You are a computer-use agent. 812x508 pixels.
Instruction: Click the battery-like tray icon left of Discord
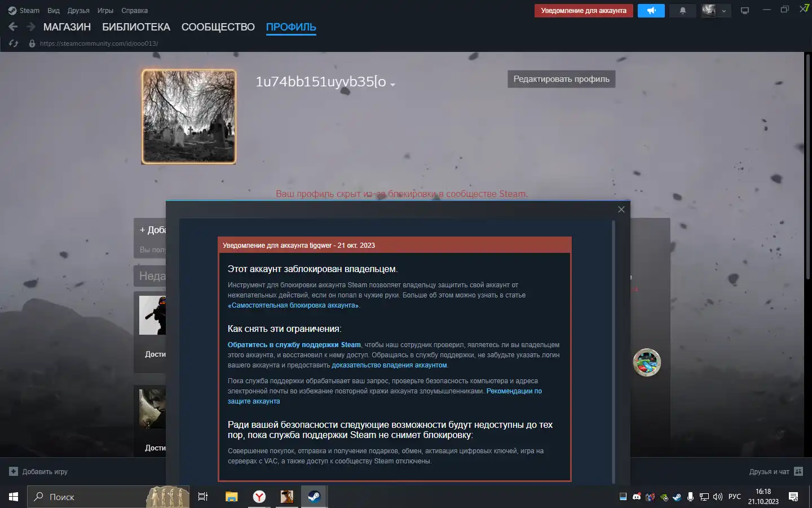pyautogui.click(x=623, y=497)
